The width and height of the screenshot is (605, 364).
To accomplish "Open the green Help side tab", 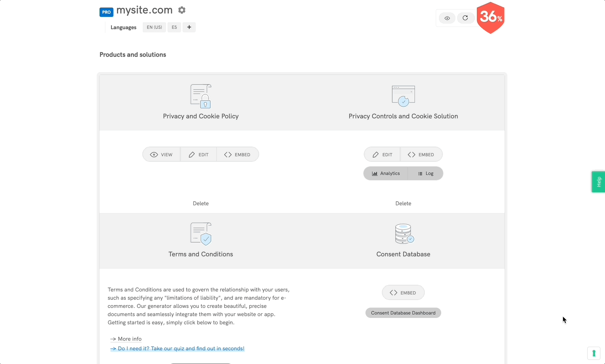I will [x=598, y=182].
